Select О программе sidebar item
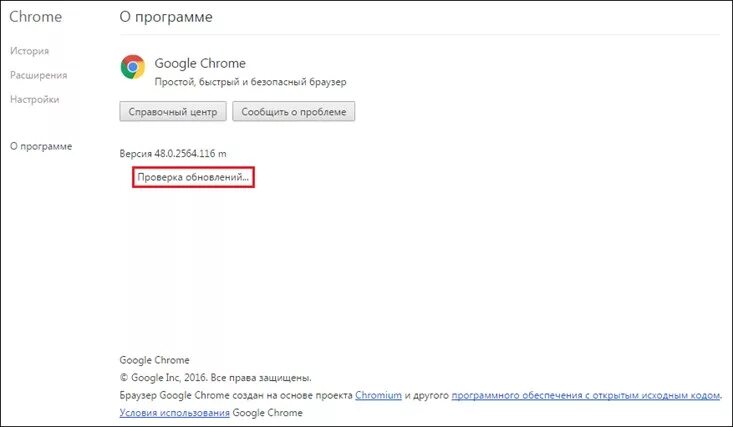733x427 pixels. 41,146
